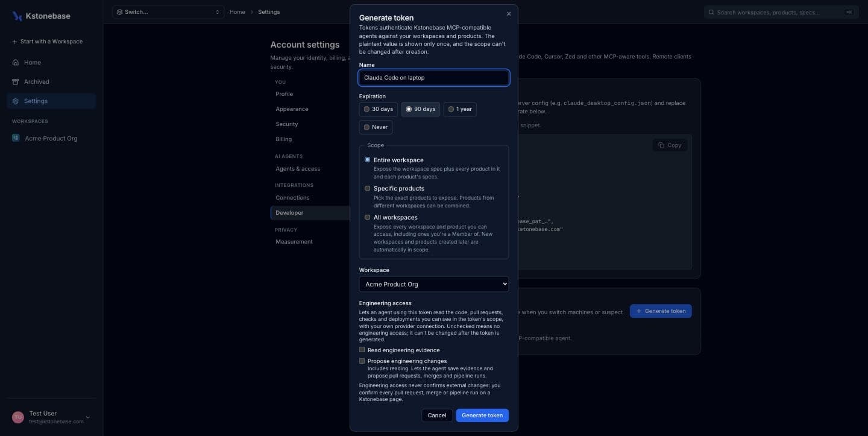
Task: Click the dialog's blue Generate token button
Action: [x=482, y=415]
